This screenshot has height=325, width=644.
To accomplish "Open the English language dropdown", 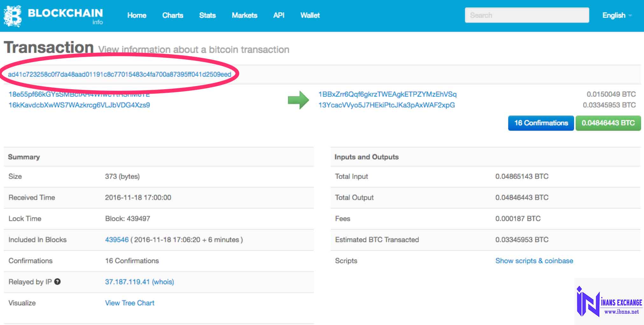I will point(617,15).
